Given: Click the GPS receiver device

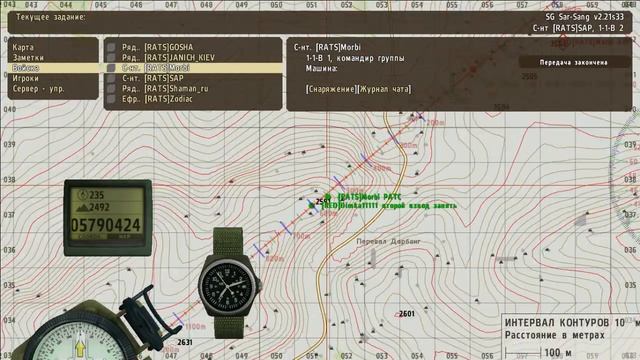Looking at the screenshot, I should [108, 218].
